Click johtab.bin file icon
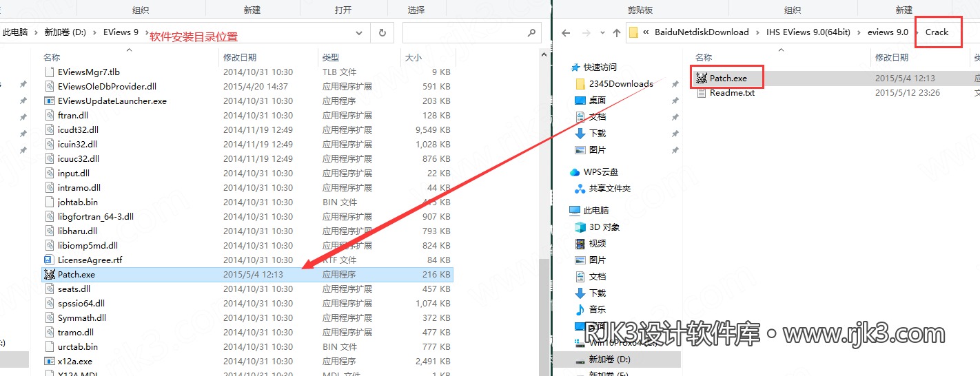The width and height of the screenshot is (980, 376). 49,202
